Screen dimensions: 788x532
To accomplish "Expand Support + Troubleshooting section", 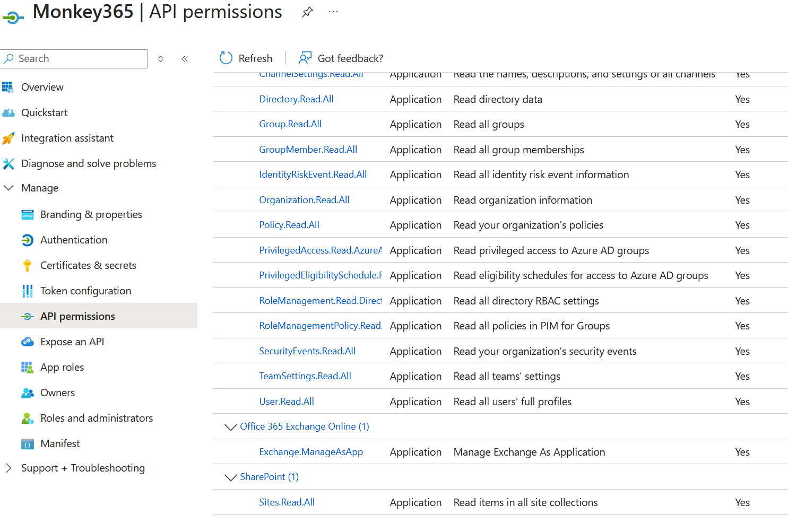I will [x=8, y=468].
